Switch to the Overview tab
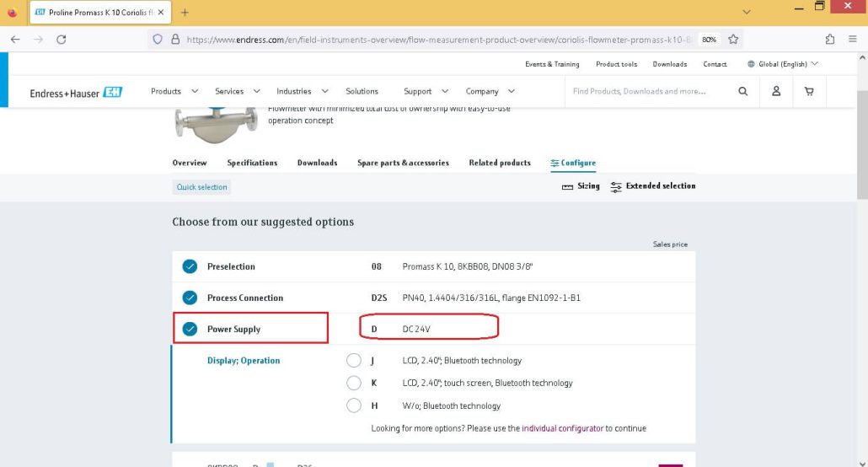Viewport: 868px width, 467px height. [x=190, y=163]
